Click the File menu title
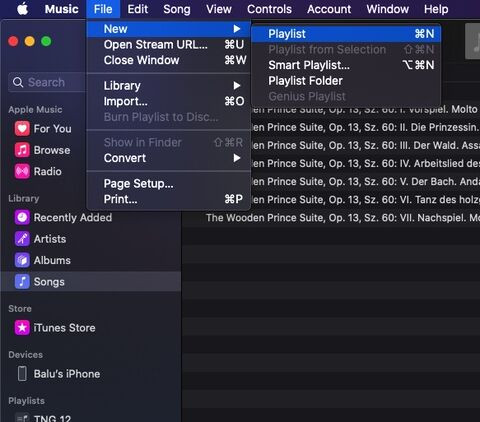Viewport: 480px width, 422px height. tap(103, 9)
